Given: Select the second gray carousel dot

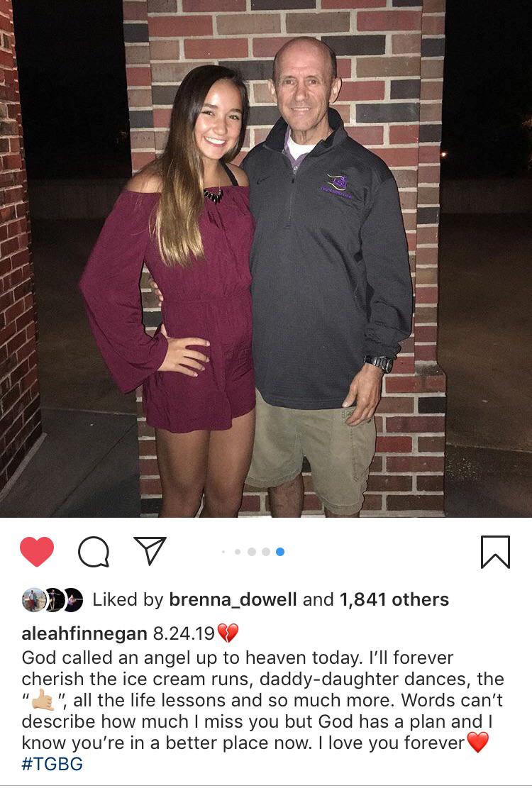Looking at the screenshot, I should pos(238,552).
